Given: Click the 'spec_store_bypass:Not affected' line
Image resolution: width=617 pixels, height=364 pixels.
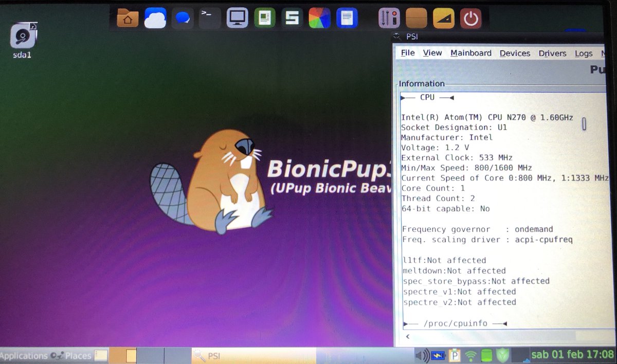Looking at the screenshot, I should click(x=476, y=281).
